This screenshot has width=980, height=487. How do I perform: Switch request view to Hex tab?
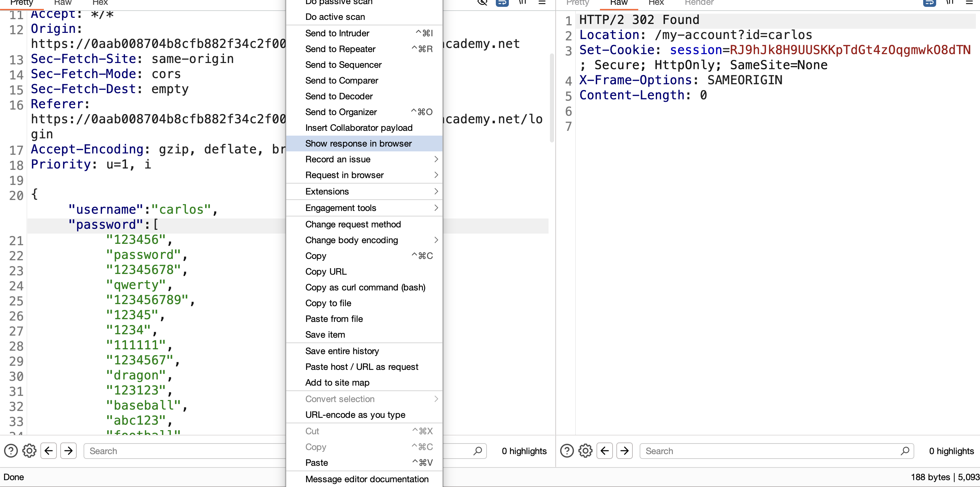(x=100, y=3)
